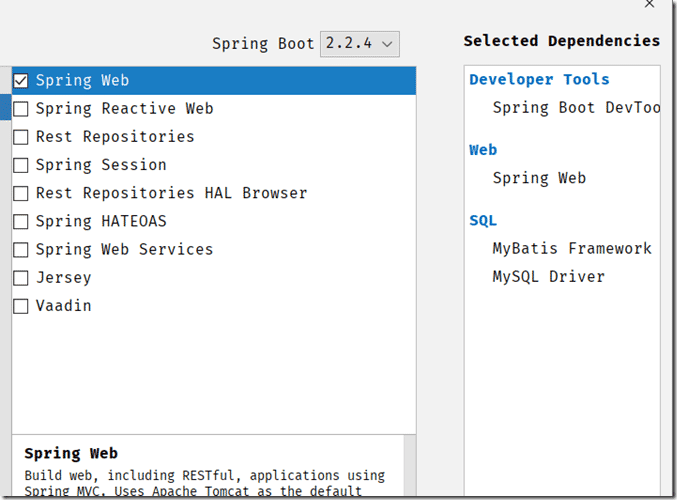Click the SQL category header
The width and height of the screenshot is (677, 500).
pos(483,220)
